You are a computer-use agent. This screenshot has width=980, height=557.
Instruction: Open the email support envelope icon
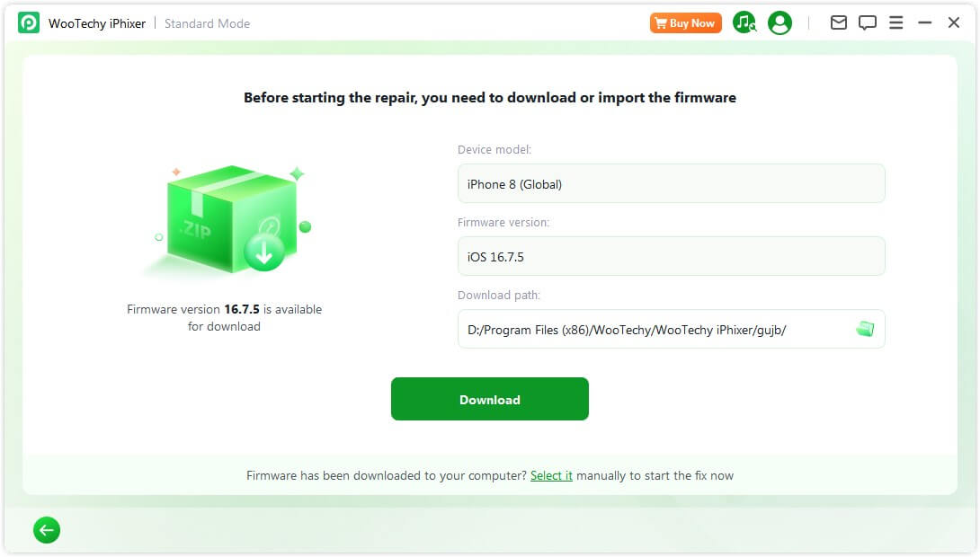838,22
